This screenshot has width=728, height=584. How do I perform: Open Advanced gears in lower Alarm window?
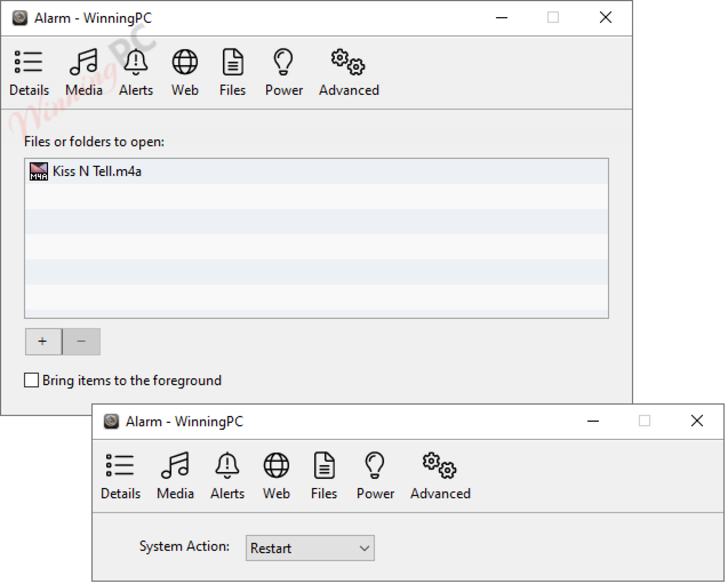(x=440, y=476)
